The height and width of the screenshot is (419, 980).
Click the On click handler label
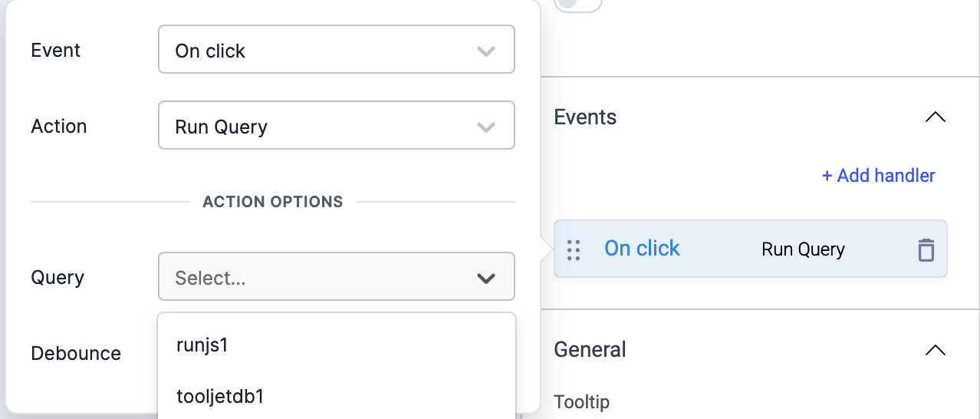point(642,249)
